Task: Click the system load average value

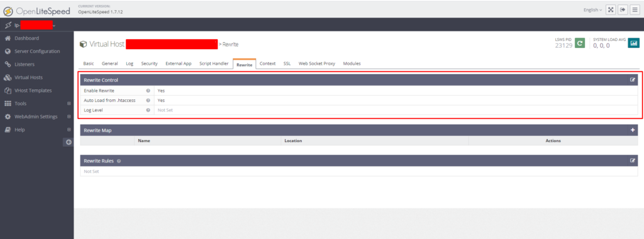Action: click(601, 45)
